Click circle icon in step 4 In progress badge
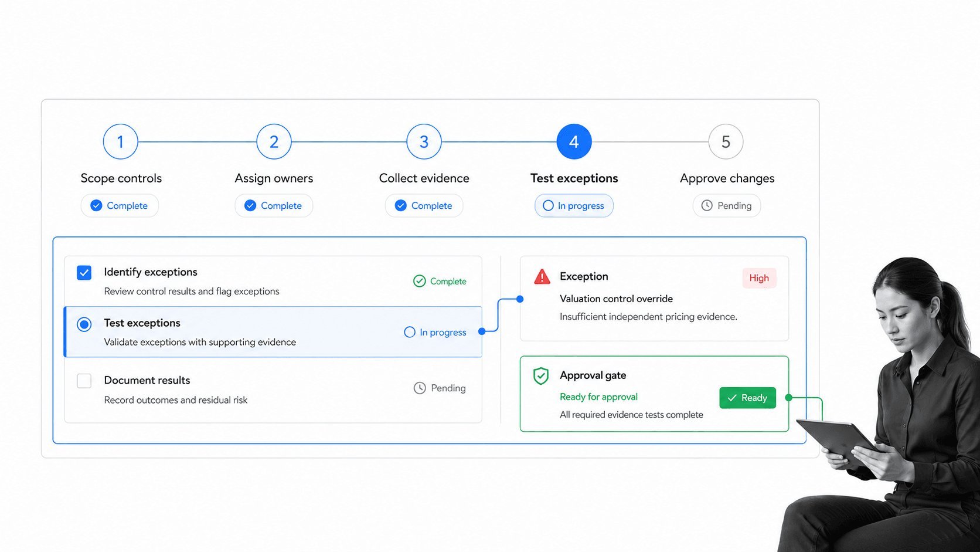This screenshot has height=552, width=980. point(548,205)
